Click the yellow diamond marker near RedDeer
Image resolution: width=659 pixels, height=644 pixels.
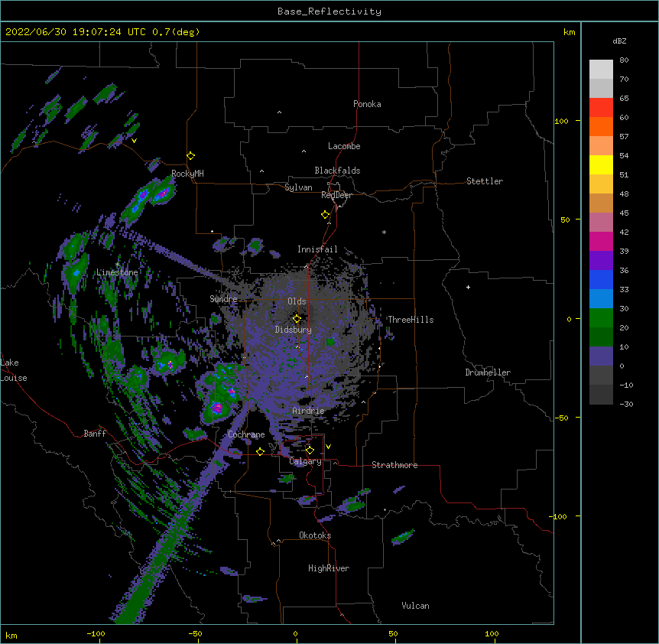click(326, 215)
